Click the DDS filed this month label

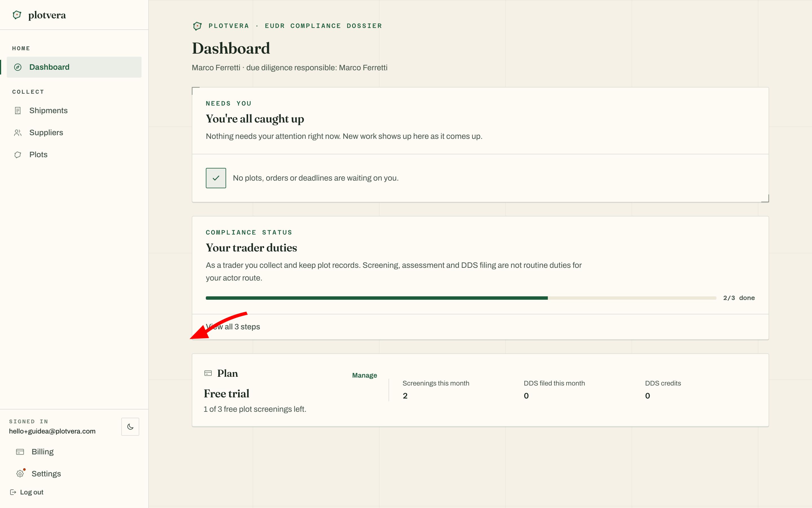click(554, 383)
